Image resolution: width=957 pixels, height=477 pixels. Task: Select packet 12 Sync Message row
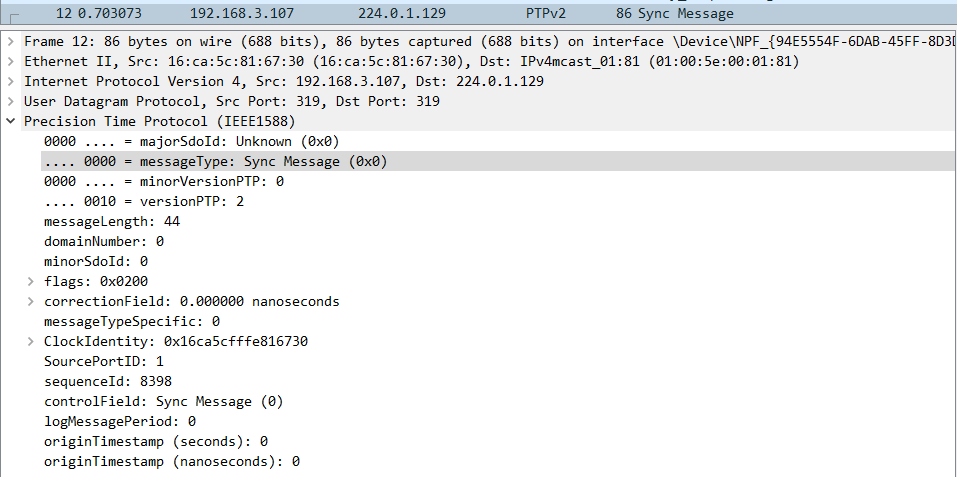point(400,13)
